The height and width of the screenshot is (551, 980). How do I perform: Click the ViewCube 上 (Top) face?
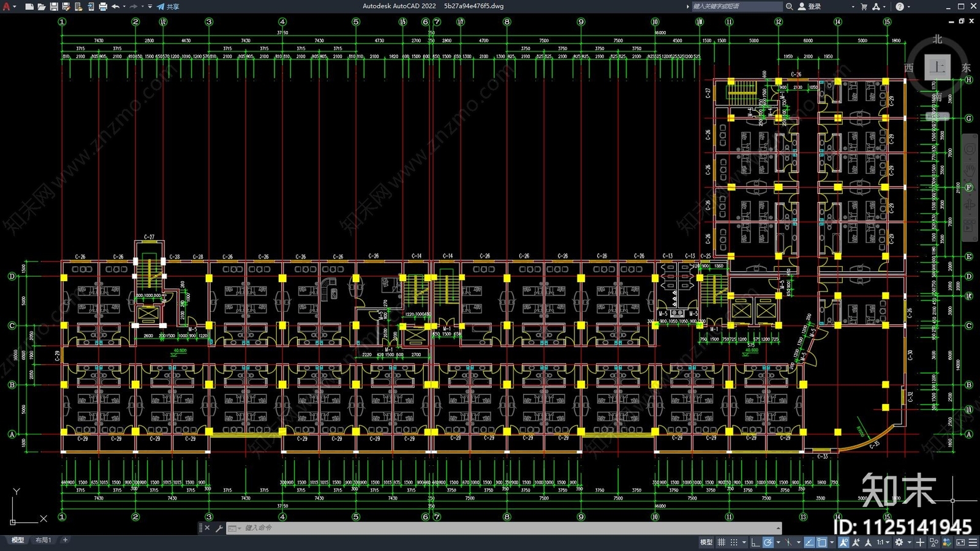click(x=937, y=67)
